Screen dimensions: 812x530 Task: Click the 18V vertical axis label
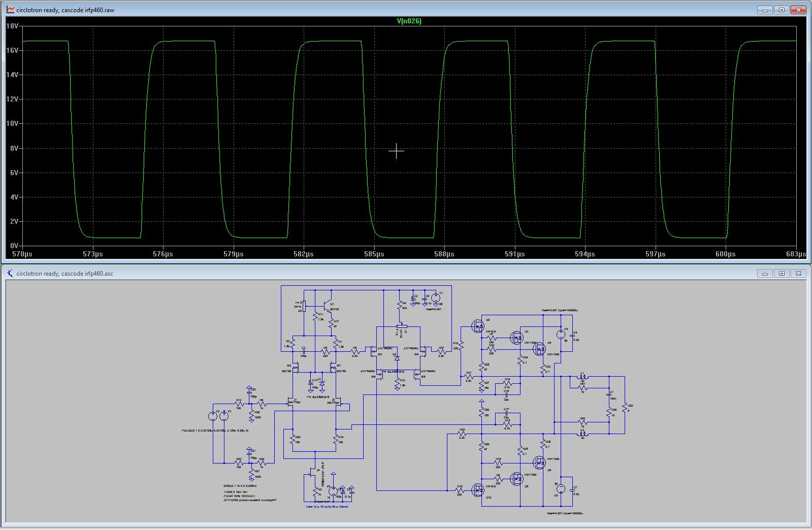[x=12, y=26]
